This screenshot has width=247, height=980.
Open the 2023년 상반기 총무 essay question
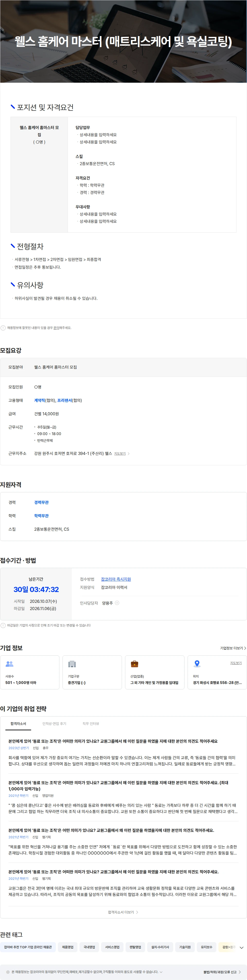tap(113, 741)
